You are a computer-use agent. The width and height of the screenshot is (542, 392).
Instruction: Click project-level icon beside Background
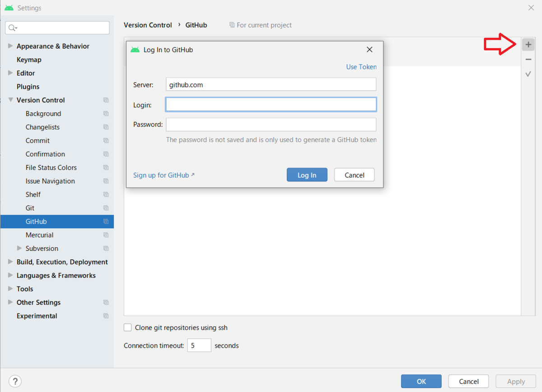106,114
